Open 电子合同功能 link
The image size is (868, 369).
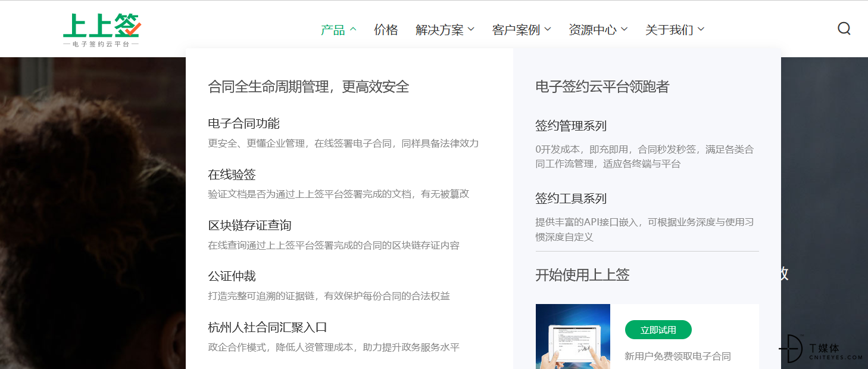pos(243,123)
